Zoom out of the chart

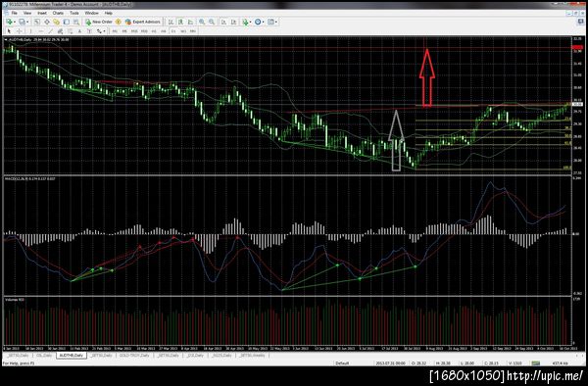coord(212,22)
